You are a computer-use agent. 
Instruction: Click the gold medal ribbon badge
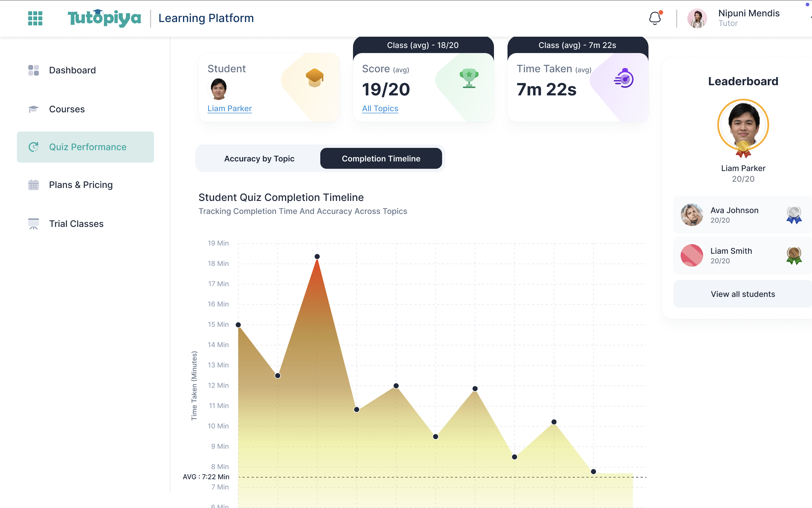click(x=743, y=149)
